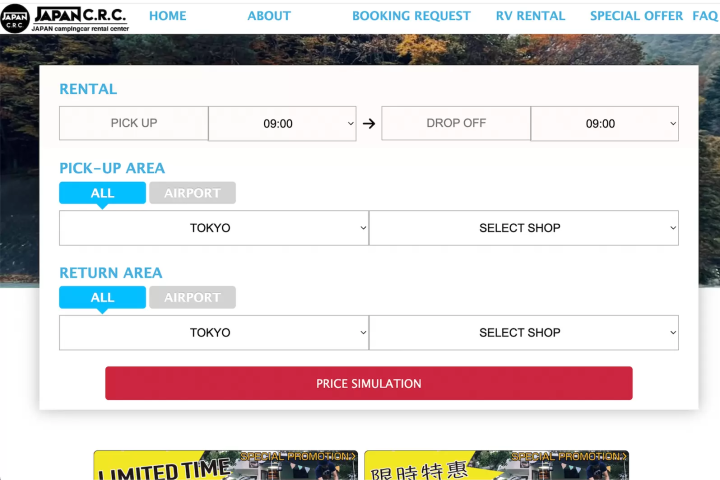Select ALL under Return Area

tap(102, 297)
